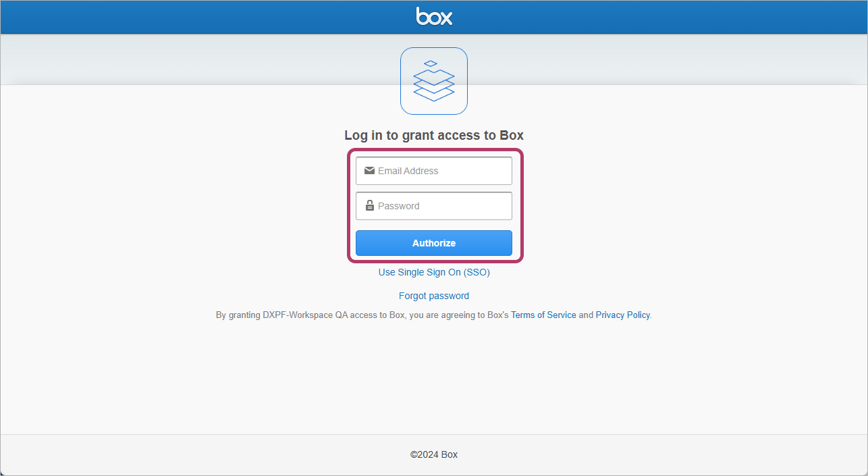This screenshot has height=476, width=868.
Task: Click the padlock icon in password field
Action: pyautogui.click(x=369, y=205)
